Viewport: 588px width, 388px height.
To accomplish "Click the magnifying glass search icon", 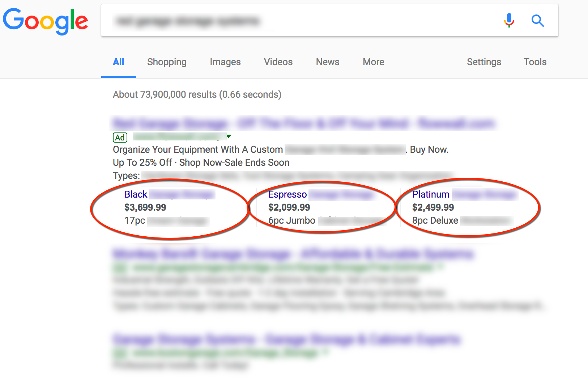I will [537, 21].
